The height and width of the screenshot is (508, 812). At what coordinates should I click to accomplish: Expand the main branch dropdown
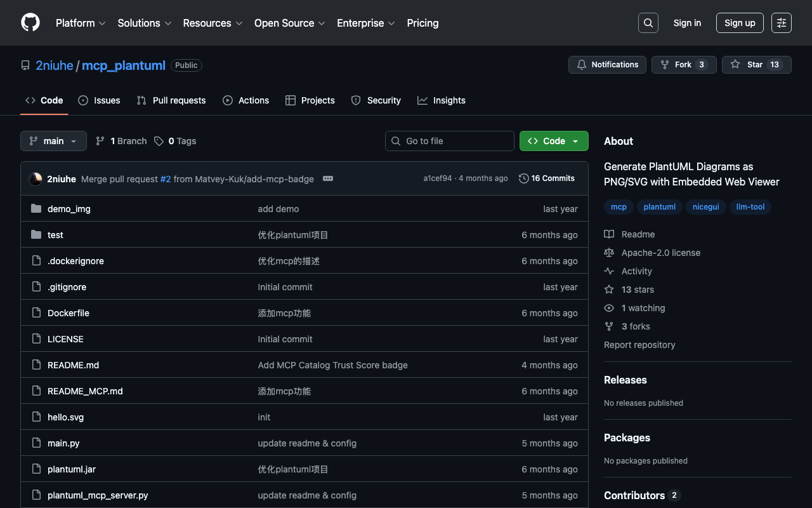tap(53, 141)
